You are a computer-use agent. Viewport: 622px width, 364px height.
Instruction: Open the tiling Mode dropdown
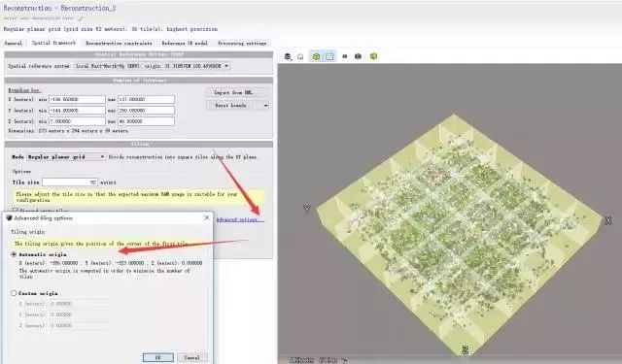66,157
